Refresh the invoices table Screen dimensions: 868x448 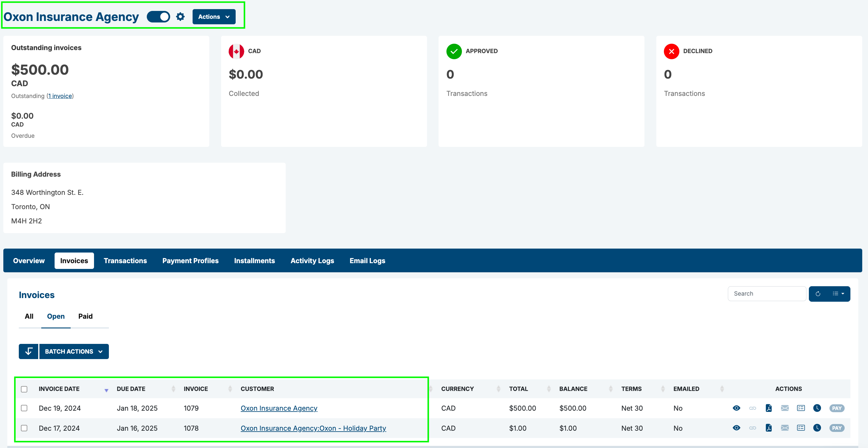point(818,294)
